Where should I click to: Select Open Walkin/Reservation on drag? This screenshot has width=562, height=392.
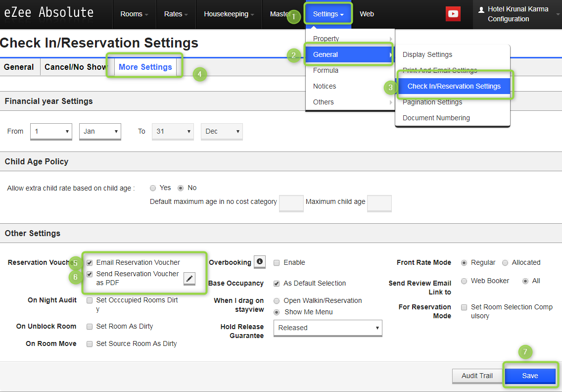tap(277, 301)
